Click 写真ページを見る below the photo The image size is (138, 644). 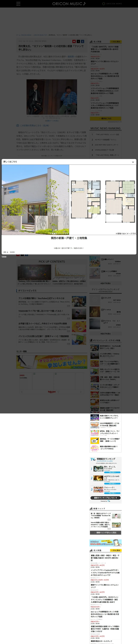pos(52,121)
